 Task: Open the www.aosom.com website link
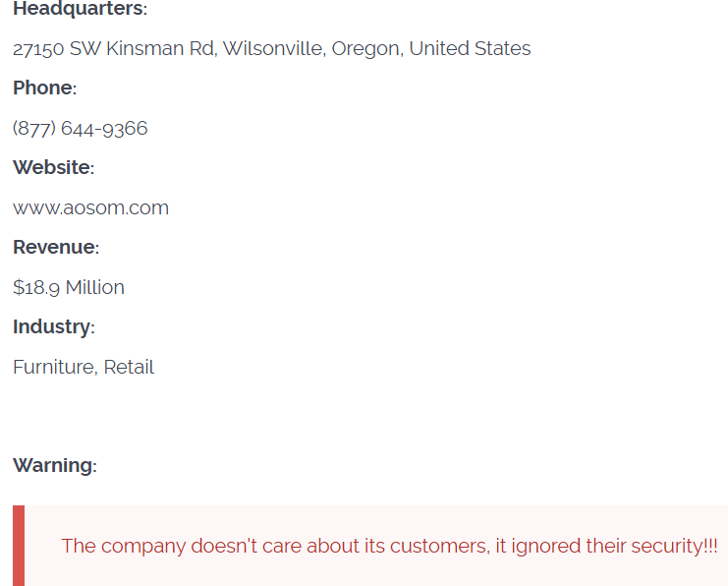pyautogui.click(x=90, y=207)
